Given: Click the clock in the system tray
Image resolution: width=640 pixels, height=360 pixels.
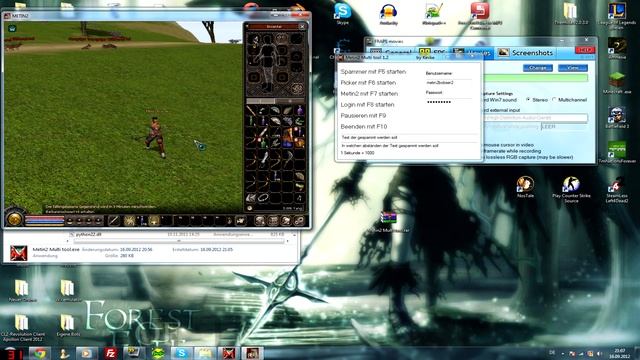Looking at the screenshot, I should tap(620, 353).
